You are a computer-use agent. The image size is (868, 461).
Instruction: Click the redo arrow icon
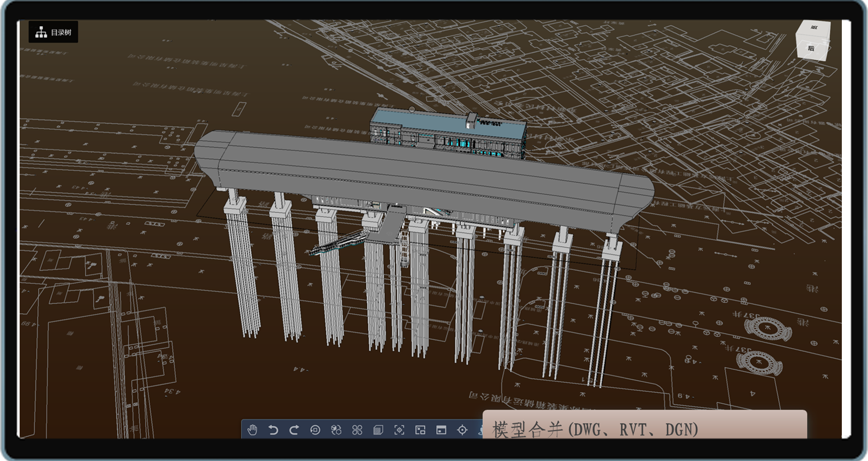coord(294,430)
